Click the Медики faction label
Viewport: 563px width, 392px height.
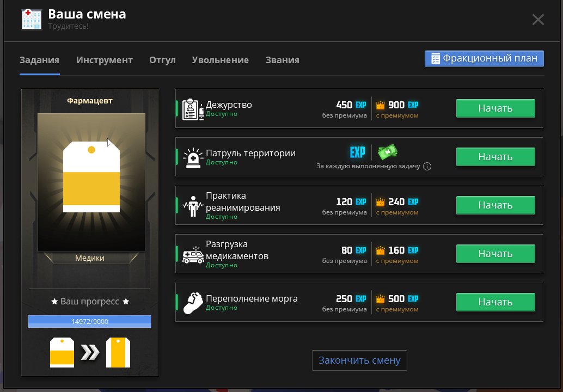point(90,258)
